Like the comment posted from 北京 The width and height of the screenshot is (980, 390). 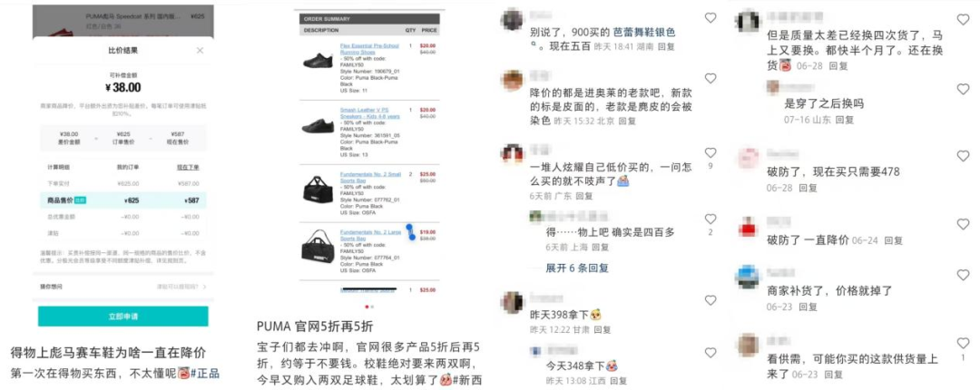click(710, 79)
